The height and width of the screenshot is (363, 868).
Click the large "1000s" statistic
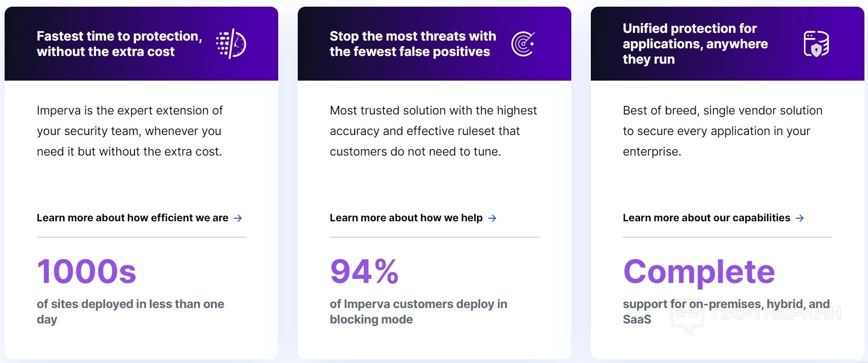[87, 271]
